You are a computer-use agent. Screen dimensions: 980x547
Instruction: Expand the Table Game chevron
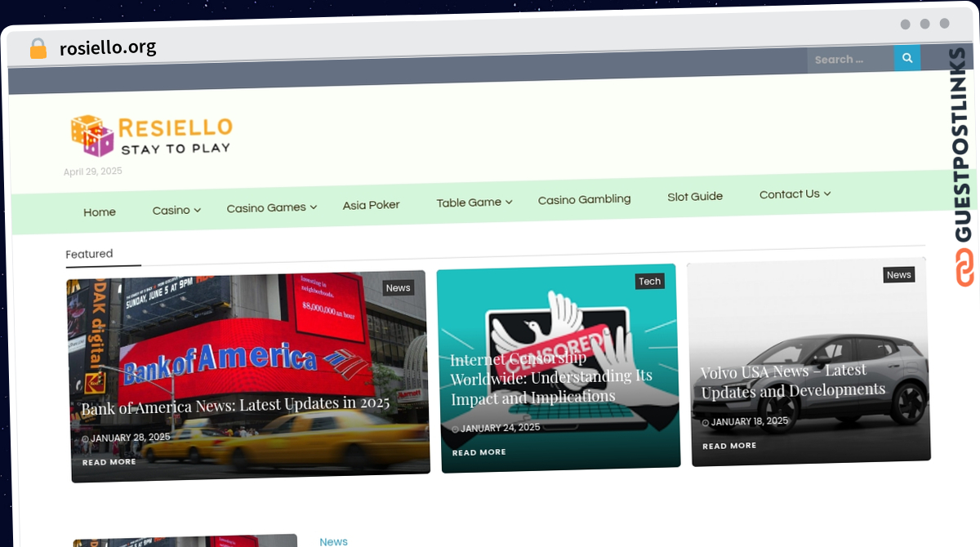click(509, 202)
